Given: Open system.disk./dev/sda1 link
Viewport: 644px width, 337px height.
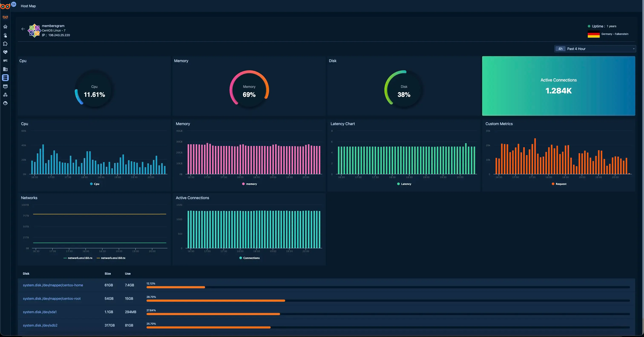Looking at the screenshot, I should [x=40, y=312].
